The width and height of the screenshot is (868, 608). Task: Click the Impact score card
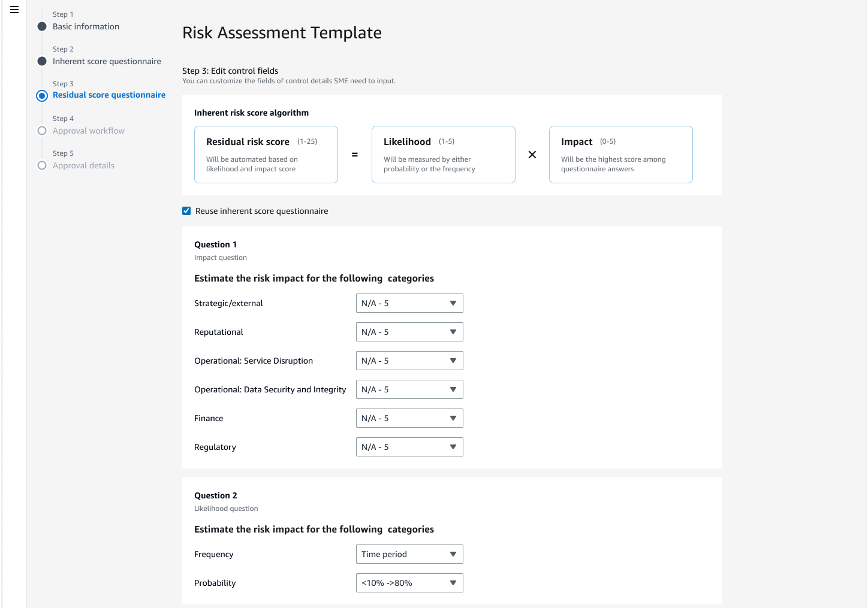pyautogui.click(x=621, y=155)
